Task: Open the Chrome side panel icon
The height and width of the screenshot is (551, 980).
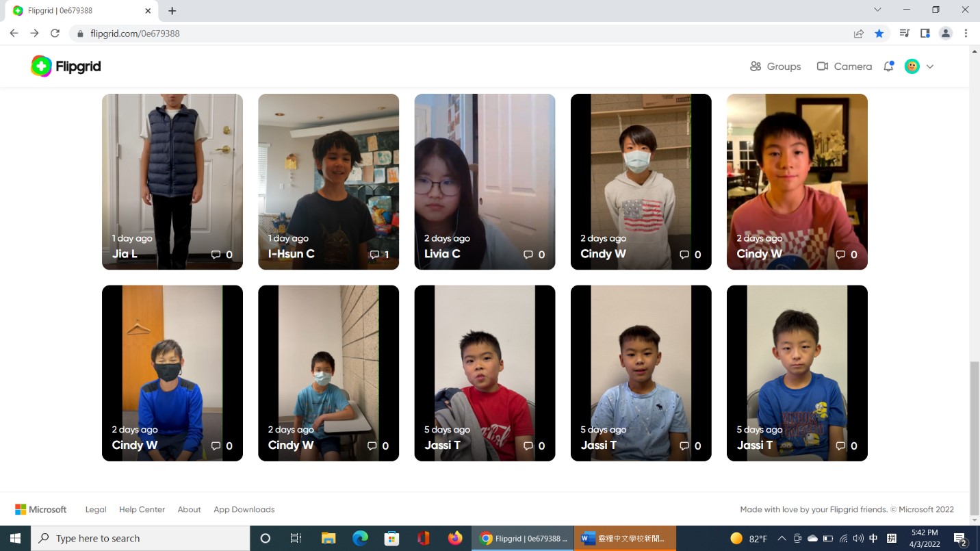Action: point(925,34)
